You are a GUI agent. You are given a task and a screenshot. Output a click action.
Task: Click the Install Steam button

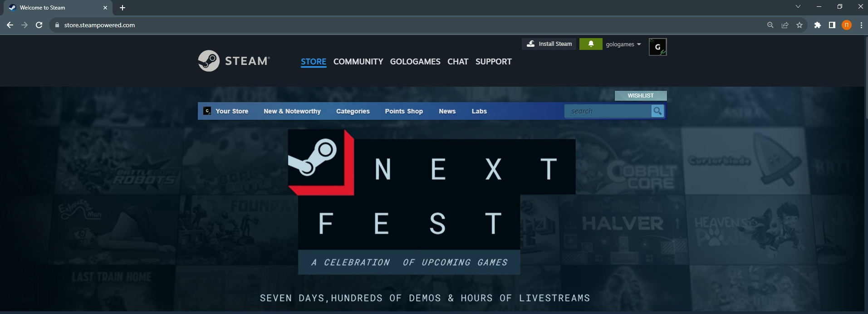click(x=549, y=44)
